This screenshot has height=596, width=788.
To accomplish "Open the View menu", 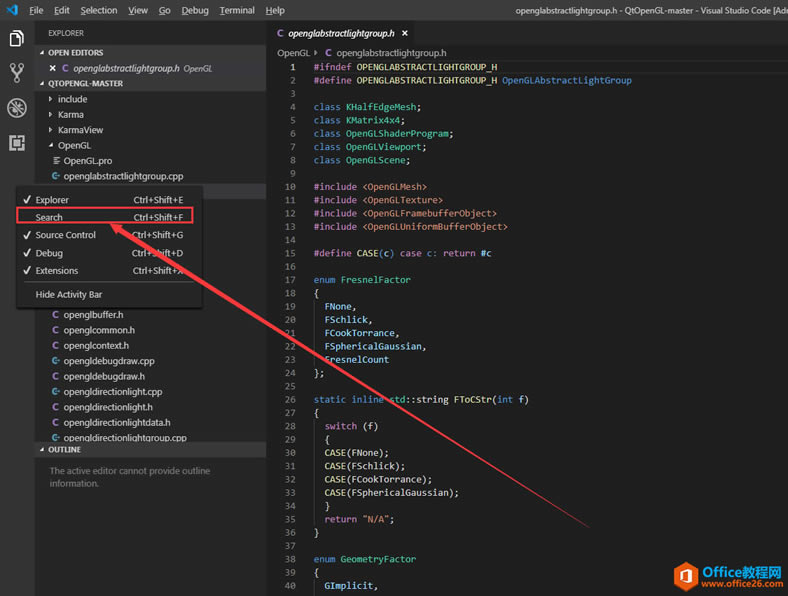I will pyautogui.click(x=138, y=10).
